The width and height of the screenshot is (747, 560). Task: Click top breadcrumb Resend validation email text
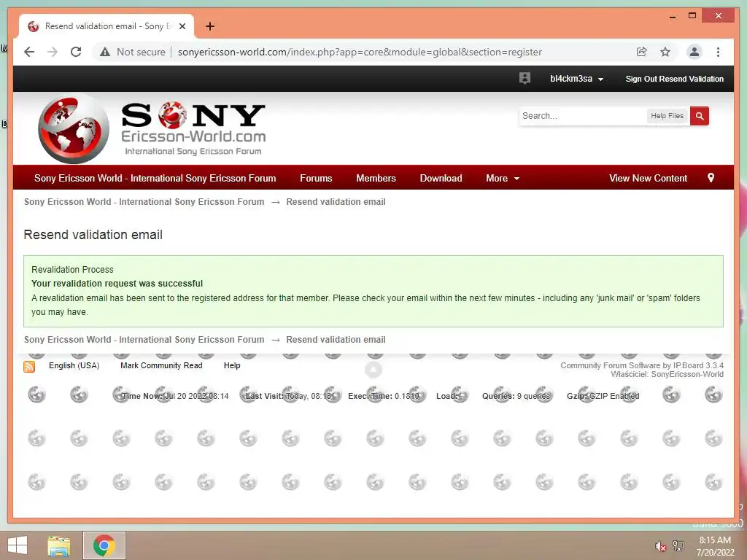(x=336, y=201)
